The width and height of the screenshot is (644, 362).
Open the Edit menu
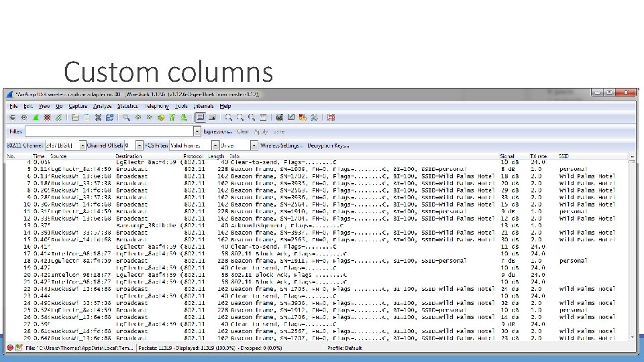pos(28,106)
